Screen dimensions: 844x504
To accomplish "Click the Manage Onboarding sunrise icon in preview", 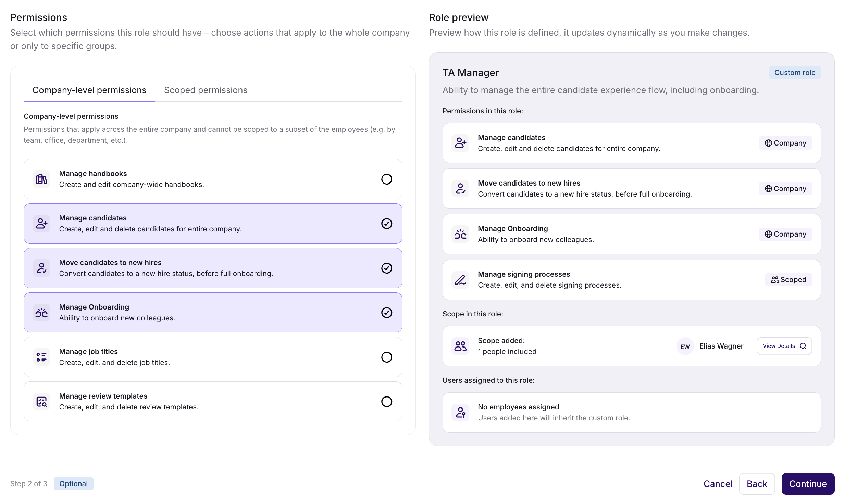I will 460,234.
